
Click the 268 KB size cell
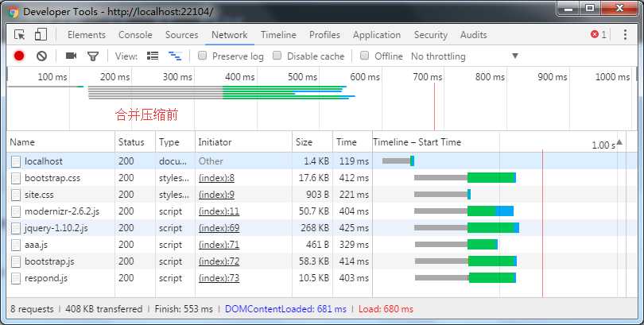tap(315, 228)
